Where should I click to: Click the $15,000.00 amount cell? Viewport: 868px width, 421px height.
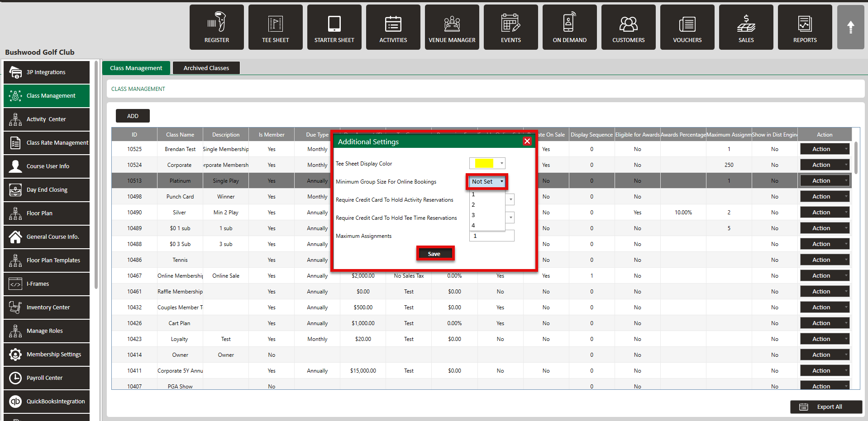click(363, 371)
